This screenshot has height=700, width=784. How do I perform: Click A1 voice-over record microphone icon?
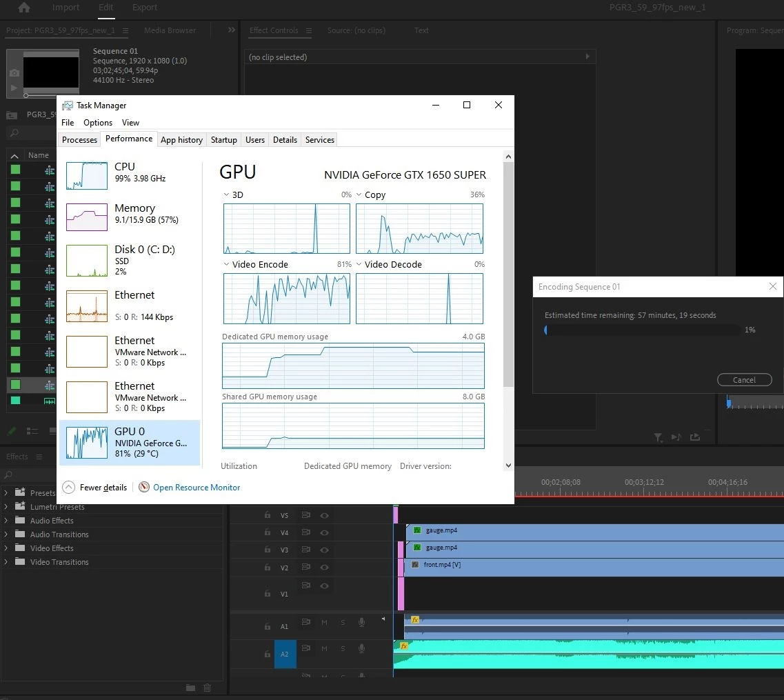click(x=361, y=623)
